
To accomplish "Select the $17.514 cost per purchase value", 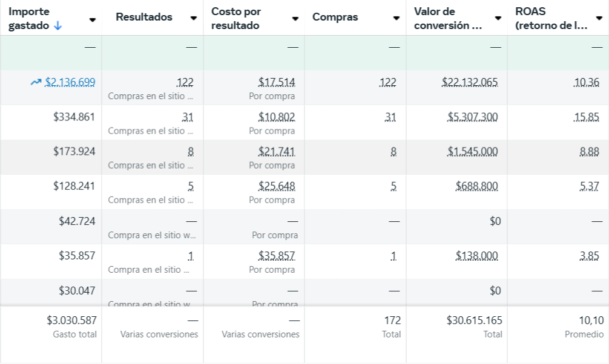I will 277,82.
